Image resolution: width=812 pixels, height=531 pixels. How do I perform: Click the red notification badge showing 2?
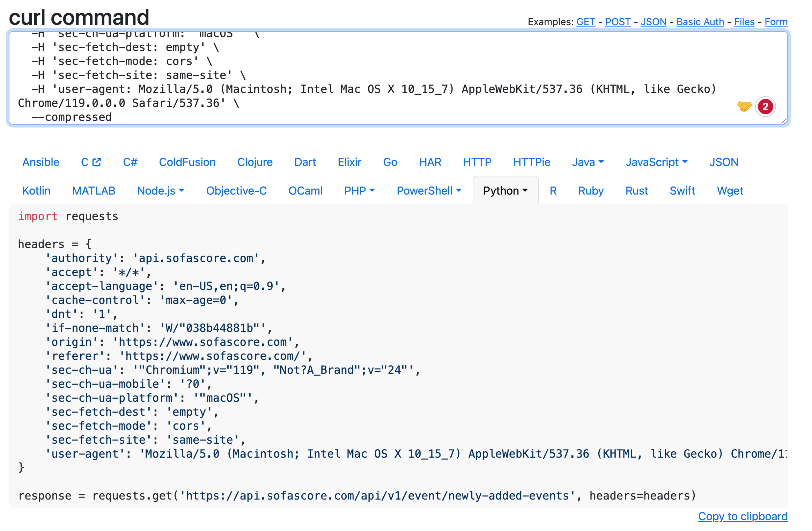765,107
